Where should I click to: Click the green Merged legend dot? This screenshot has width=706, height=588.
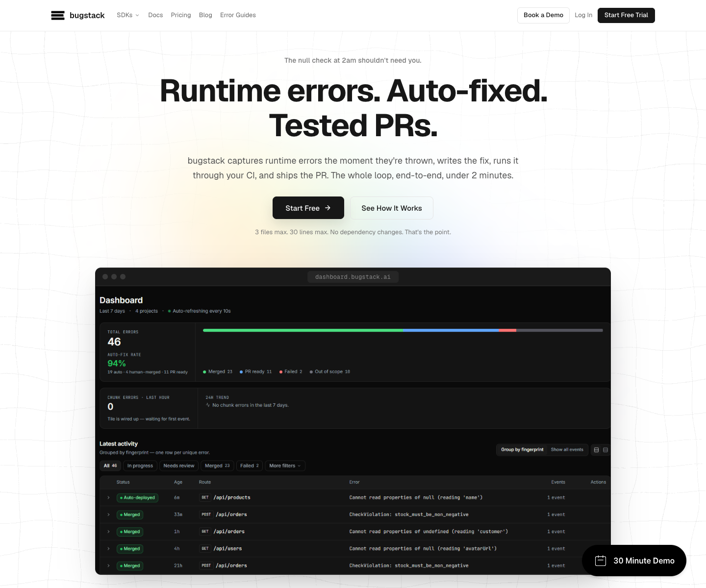tap(204, 372)
